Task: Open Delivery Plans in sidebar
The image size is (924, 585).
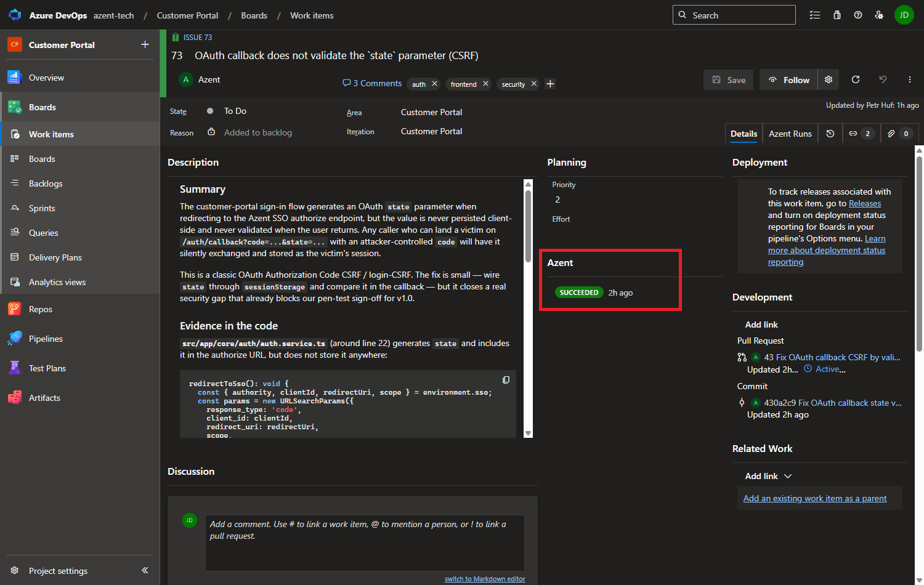Action: [80, 257]
